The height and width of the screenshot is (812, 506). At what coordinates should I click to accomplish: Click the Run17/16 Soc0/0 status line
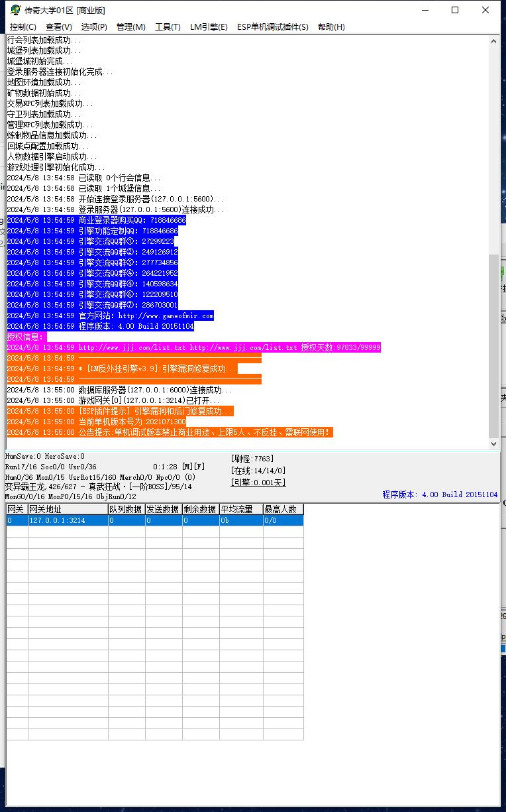coord(105,467)
